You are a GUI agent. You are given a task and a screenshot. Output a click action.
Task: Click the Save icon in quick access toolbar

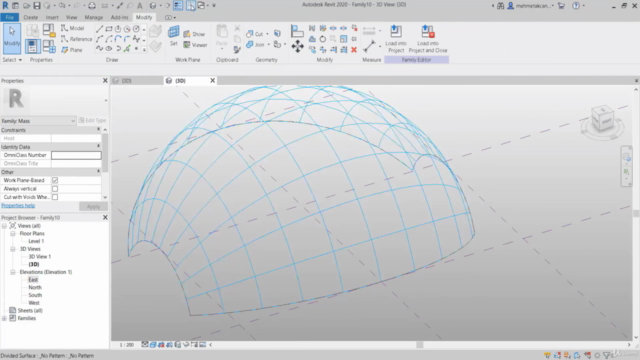point(37,6)
